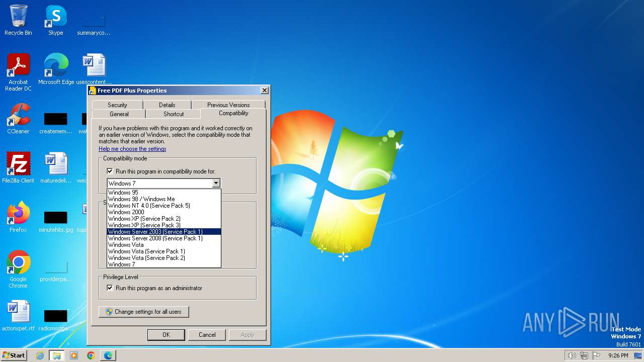
Task: Open the Acrobat Reader DC shortcut
Action: (18, 72)
